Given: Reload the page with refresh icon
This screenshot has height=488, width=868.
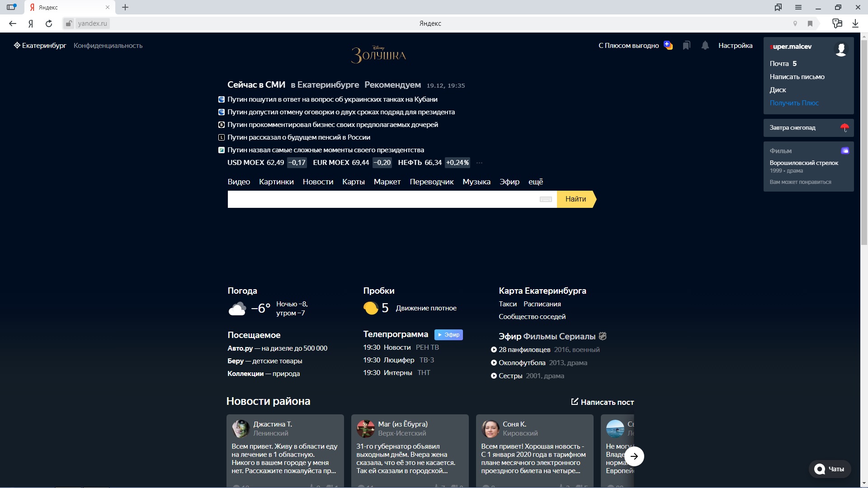Looking at the screenshot, I should [49, 23].
